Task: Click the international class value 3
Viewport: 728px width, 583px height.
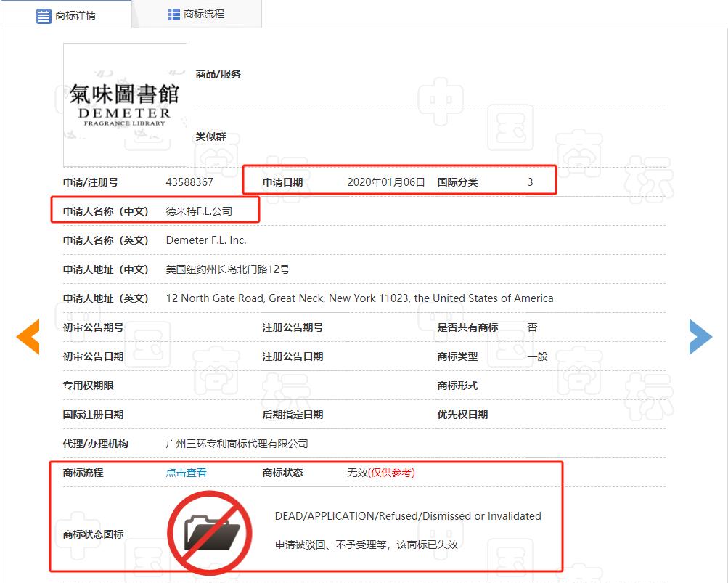Action: [530, 182]
